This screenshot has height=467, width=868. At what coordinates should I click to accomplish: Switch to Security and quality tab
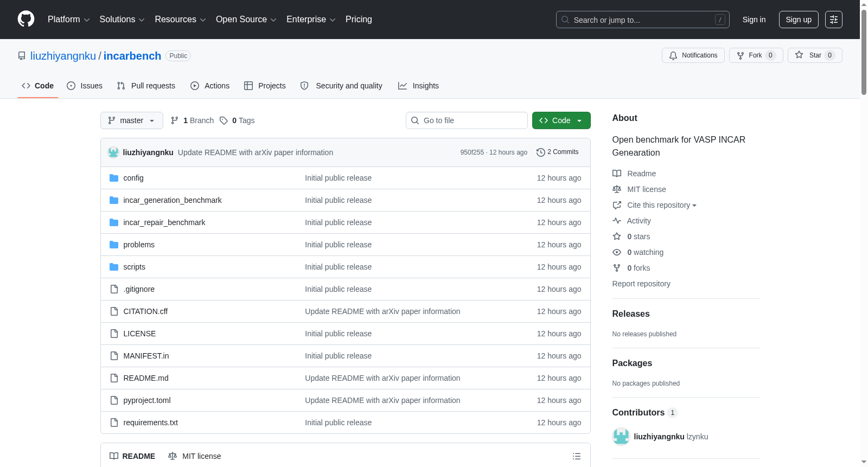click(x=341, y=86)
